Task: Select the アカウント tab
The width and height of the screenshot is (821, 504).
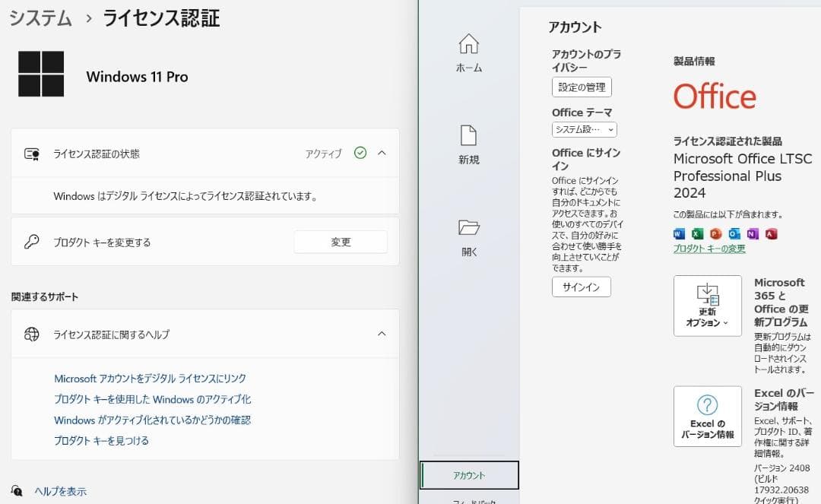Action: pyautogui.click(x=469, y=474)
